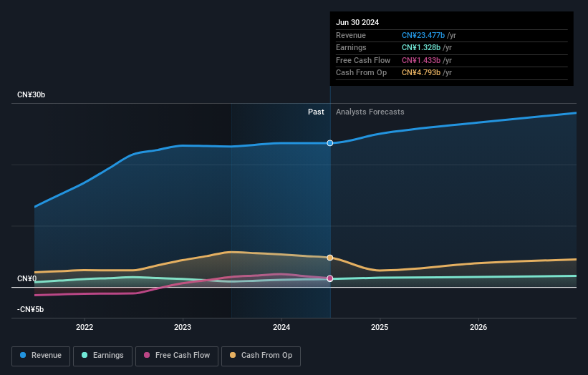
Task: Toggle the Earnings series legend button
Action: [x=102, y=356]
